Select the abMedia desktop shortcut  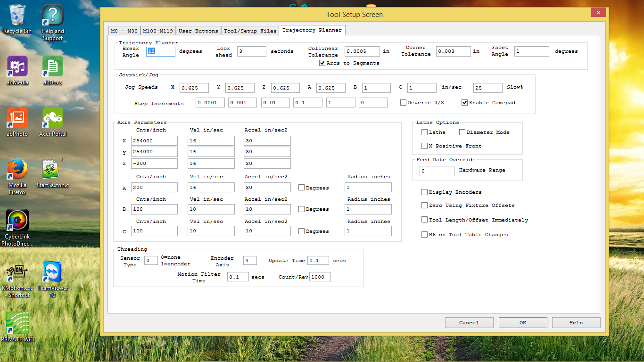coord(17,66)
